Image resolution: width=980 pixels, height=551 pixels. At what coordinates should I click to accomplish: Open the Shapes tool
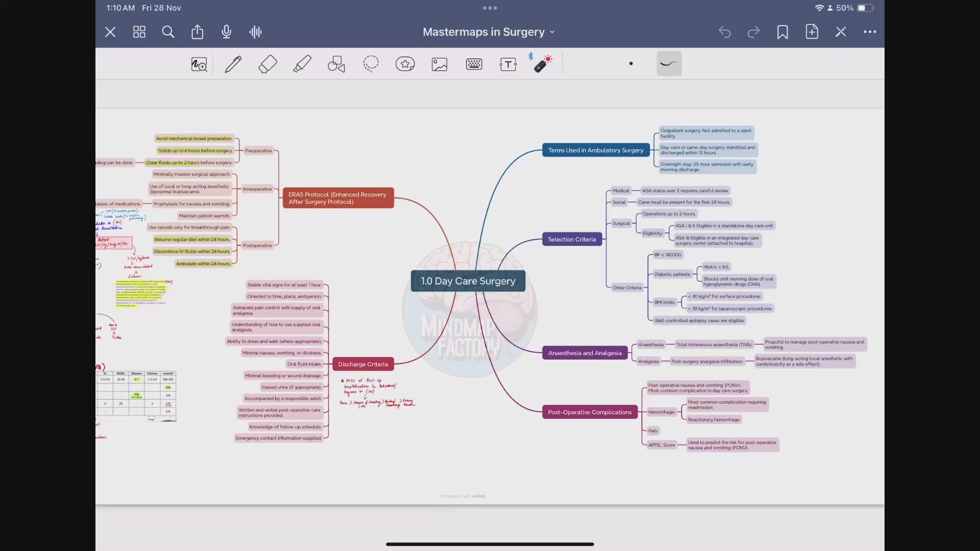point(336,64)
